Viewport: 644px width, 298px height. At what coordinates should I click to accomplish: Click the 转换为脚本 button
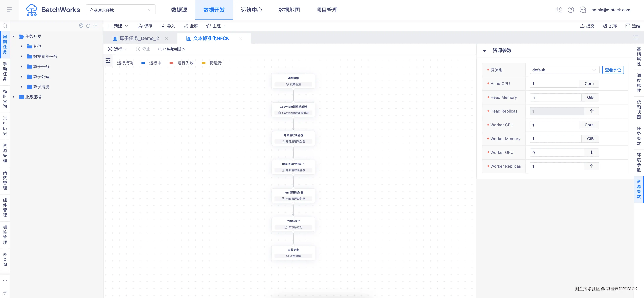(x=172, y=49)
